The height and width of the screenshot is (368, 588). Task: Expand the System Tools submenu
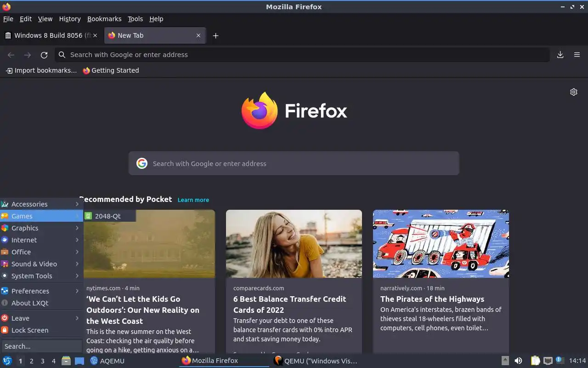coord(41,276)
